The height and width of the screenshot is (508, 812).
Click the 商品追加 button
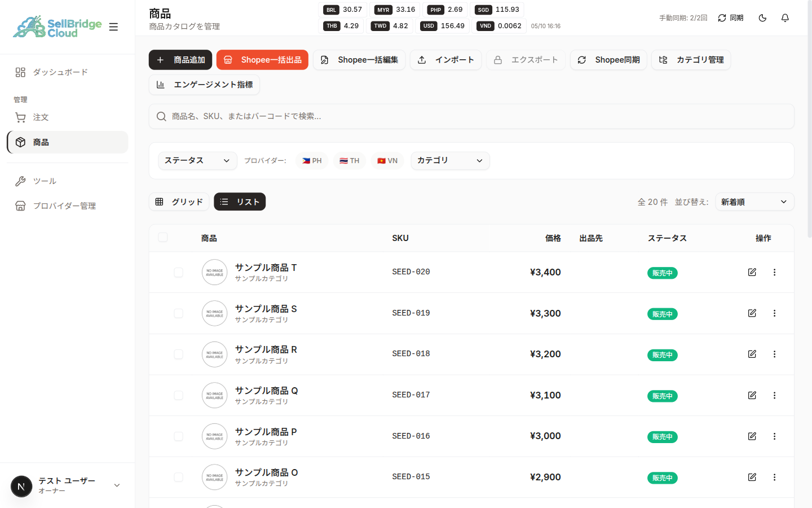pyautogui.click(x=180, y=60)
